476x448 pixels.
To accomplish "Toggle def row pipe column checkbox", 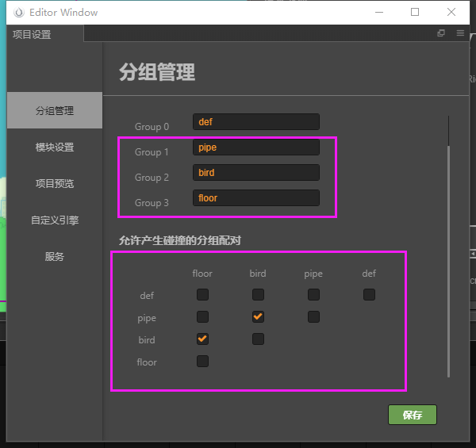I will [313, 294].
